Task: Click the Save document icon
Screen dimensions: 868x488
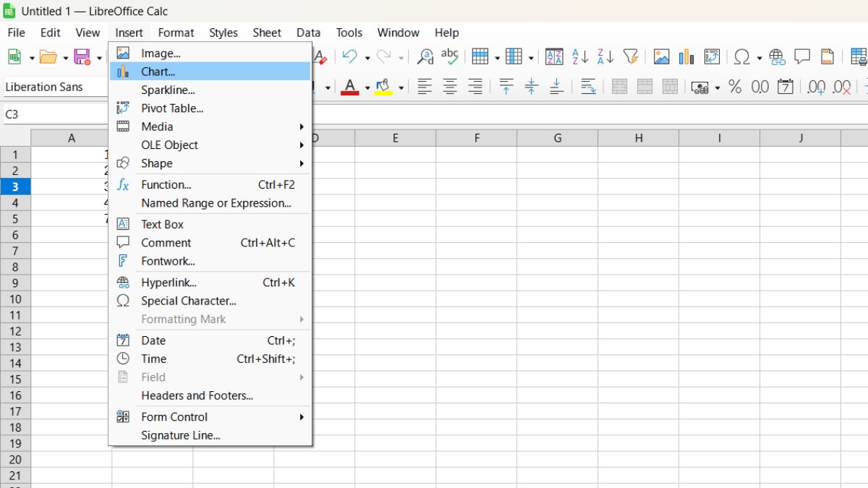Action: coord(82,56)
